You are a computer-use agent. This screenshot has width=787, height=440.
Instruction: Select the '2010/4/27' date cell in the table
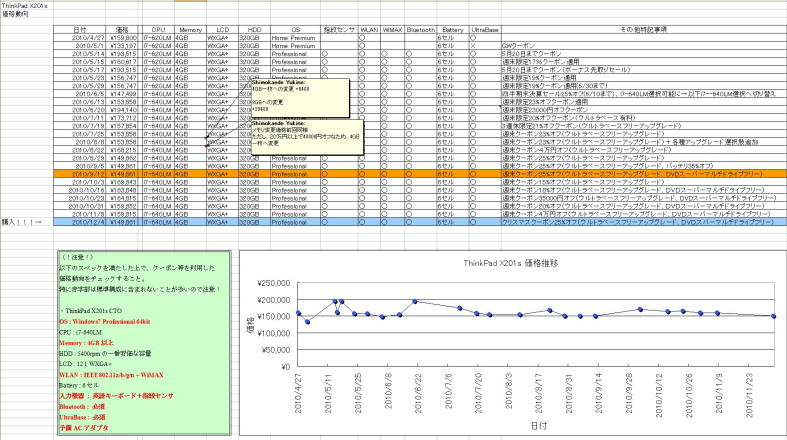click(x=79, y=38)
